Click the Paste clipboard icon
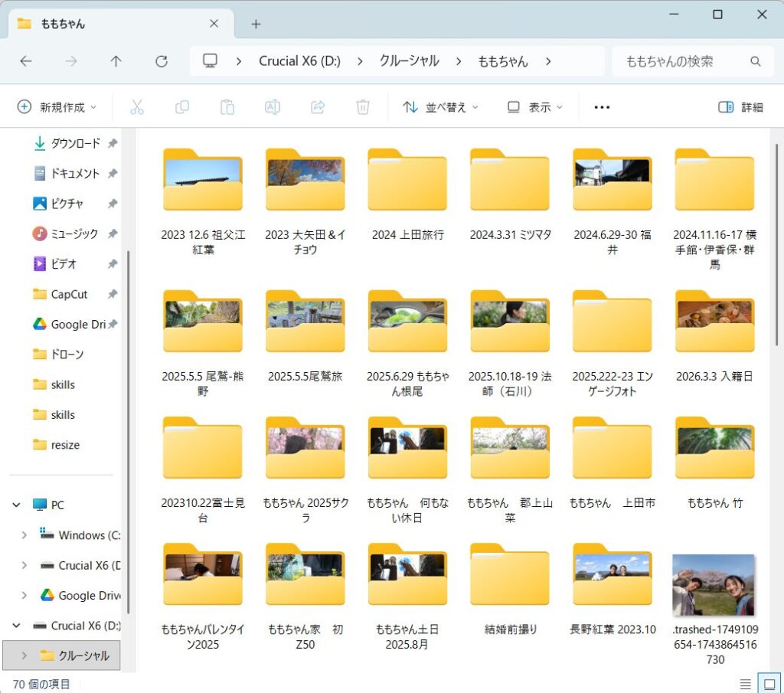This screenshot has height=693, width=784. click(227, 107)
